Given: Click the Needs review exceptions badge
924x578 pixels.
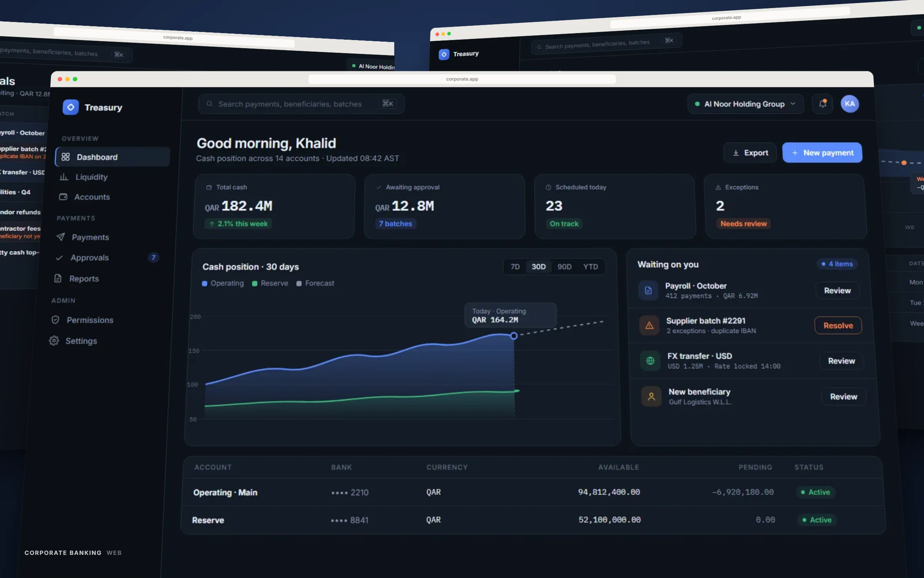Looking at the screenshot, I should click(x=743, y=223).
